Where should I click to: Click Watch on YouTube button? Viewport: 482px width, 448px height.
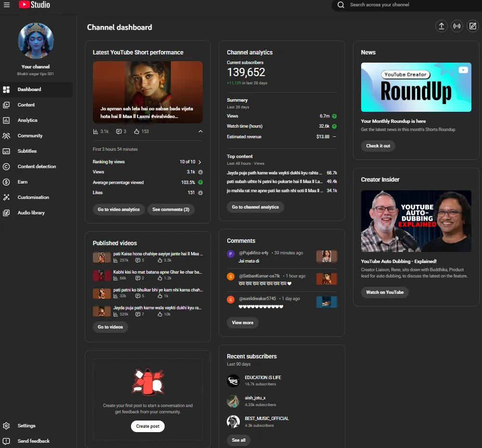pos(385,292)
